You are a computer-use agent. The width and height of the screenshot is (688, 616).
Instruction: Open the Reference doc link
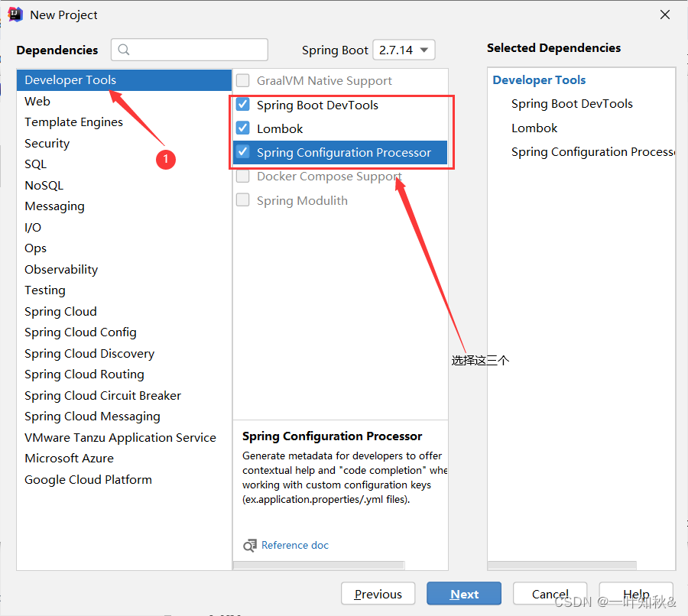click(x=295, y=545)
